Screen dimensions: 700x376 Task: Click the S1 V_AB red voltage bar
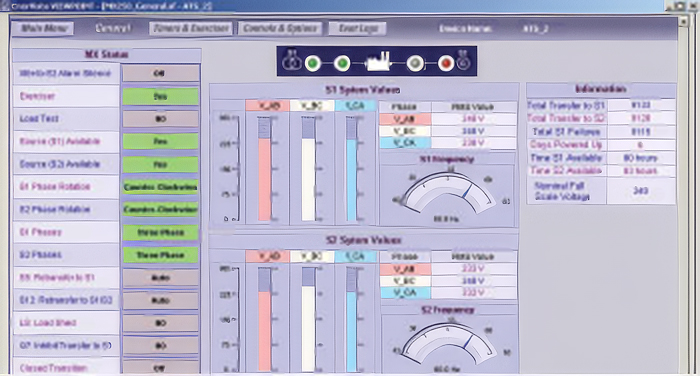[264, 169]
